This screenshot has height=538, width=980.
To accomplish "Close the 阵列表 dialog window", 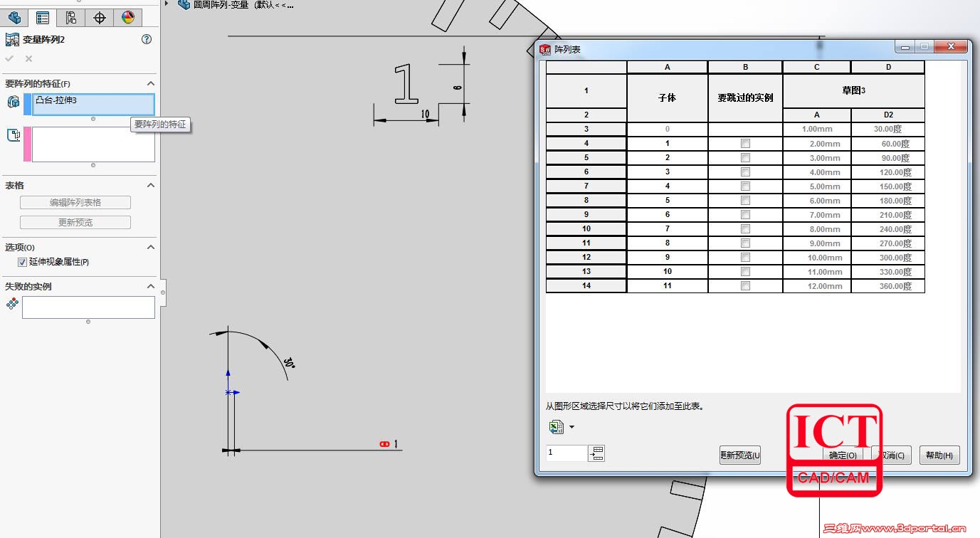I will [951, 47].
